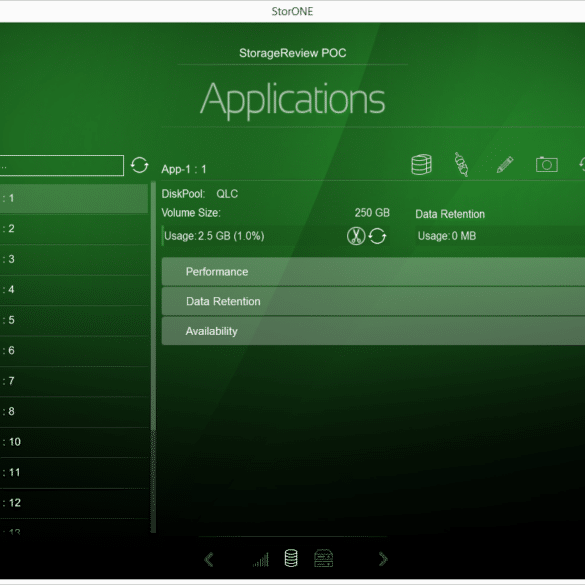Click the camera snapshot icon
The width and height of the screenshot is (585, 585).
[547, 165]
